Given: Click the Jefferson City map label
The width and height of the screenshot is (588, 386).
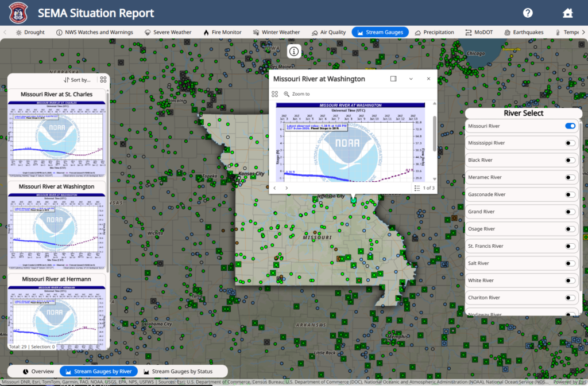Looking at the screenshot, I should tap(331, 196).
